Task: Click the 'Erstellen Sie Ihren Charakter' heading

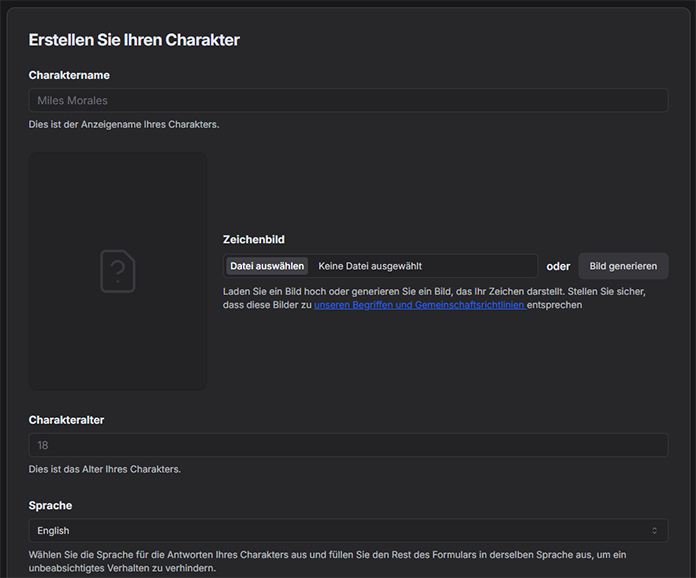Action: click(x=134, y=40)
